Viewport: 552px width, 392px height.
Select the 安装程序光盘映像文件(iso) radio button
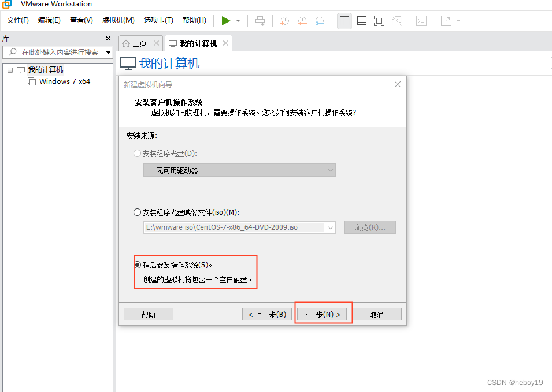pyautogui.click(x=138, y=212)
